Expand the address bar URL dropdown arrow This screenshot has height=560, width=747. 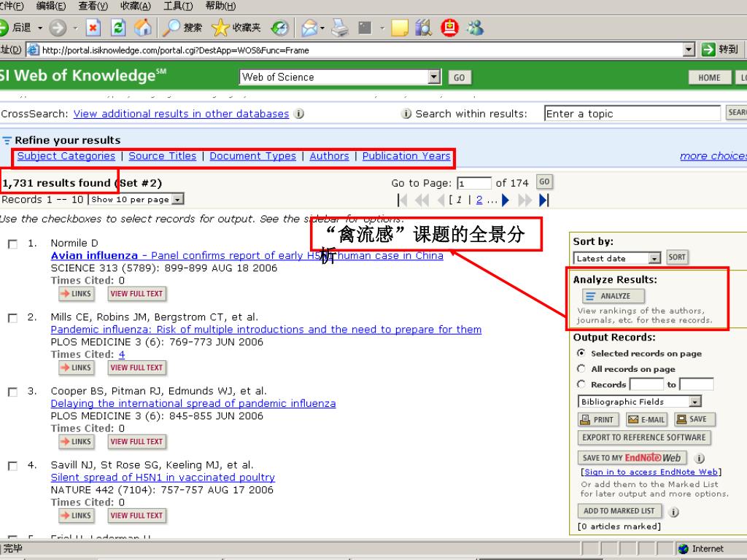(x=689, y=49)
